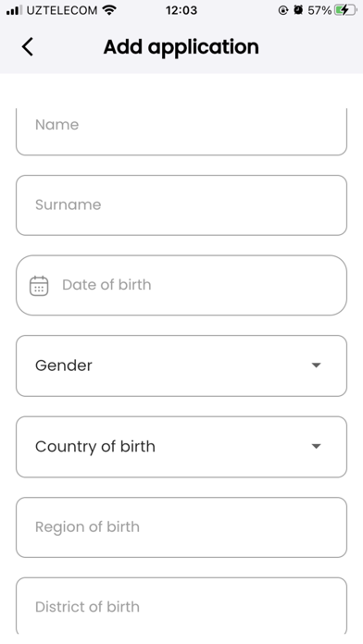Focus the Surname input field

click(181, 205)
